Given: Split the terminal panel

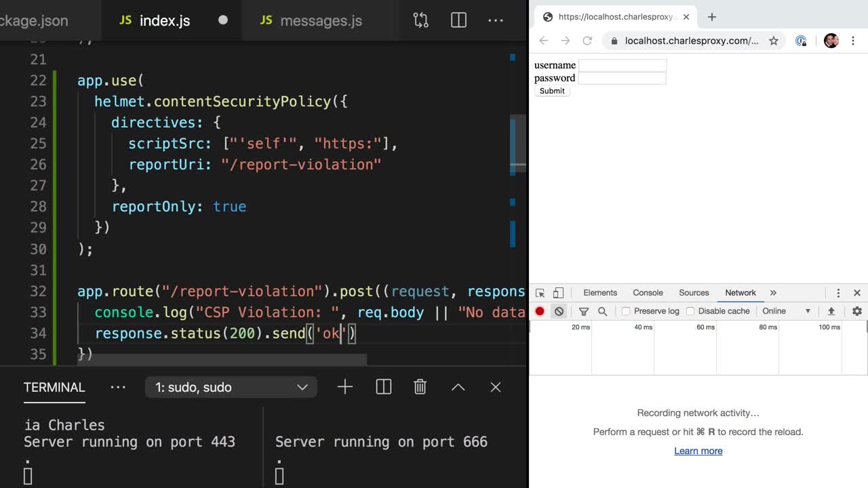Looking at the screenshot, I should [383, 387].
